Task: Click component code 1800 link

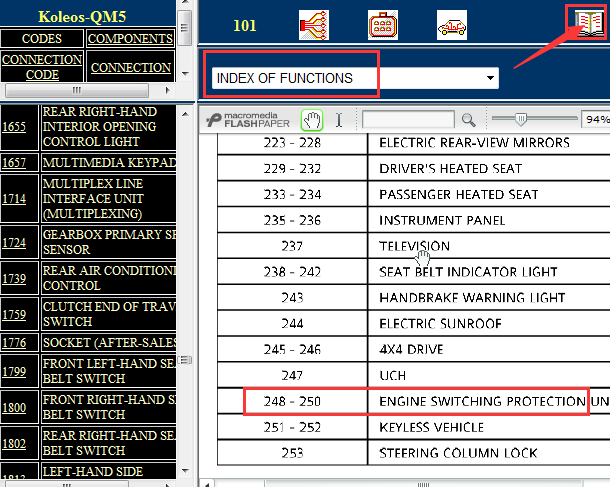Action: click(x=14, y=407)
